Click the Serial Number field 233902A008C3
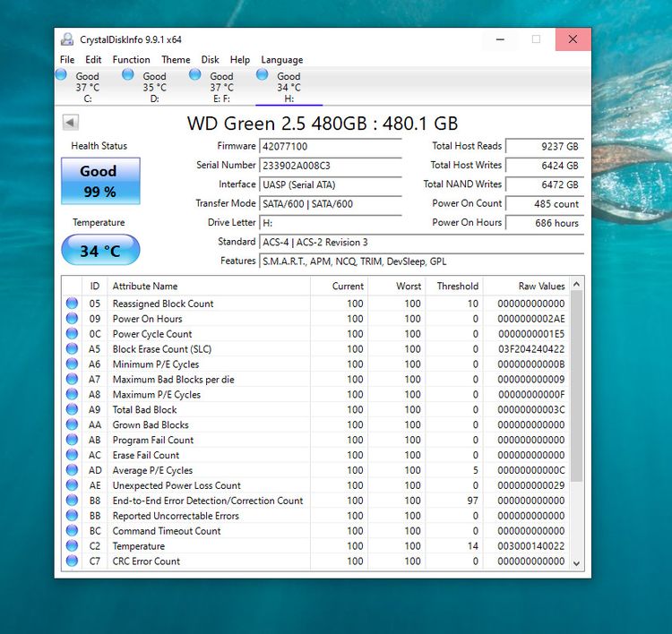Viewport: 672px width, 634px height. click(331, 166)
